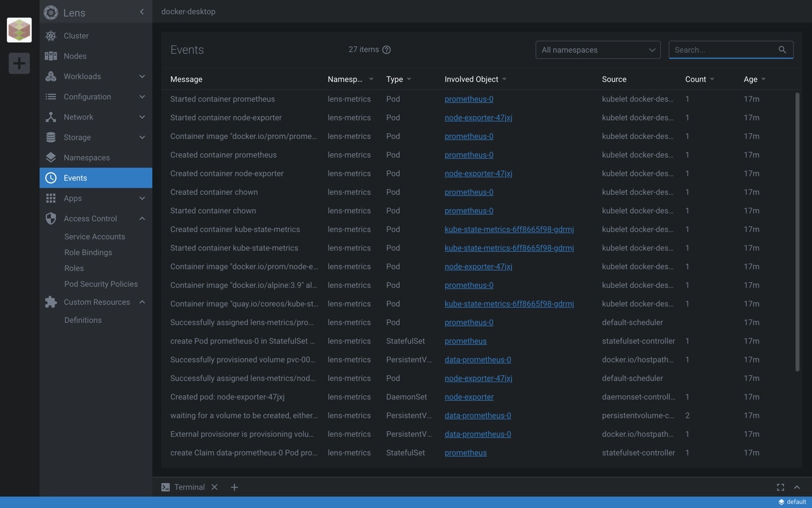Viewport: 812px width, 508px height.
Task: Select 'waiting for a volume to be created' event
Action: pos(477,415)
